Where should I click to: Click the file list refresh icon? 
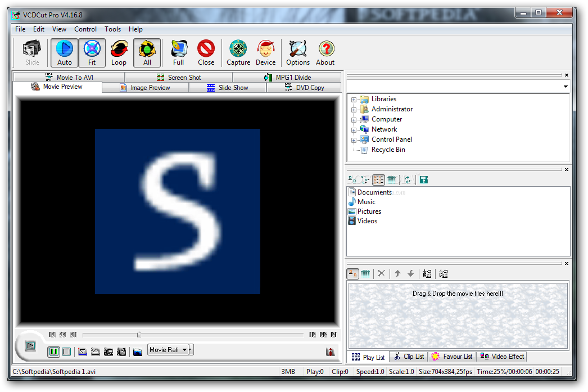point(407,179)
